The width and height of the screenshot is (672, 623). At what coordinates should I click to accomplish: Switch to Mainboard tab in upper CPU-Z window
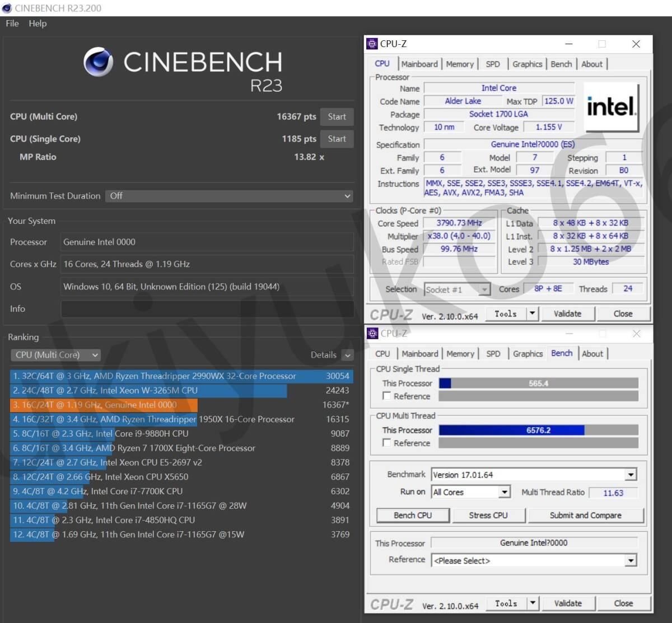[x=419, y=64]
